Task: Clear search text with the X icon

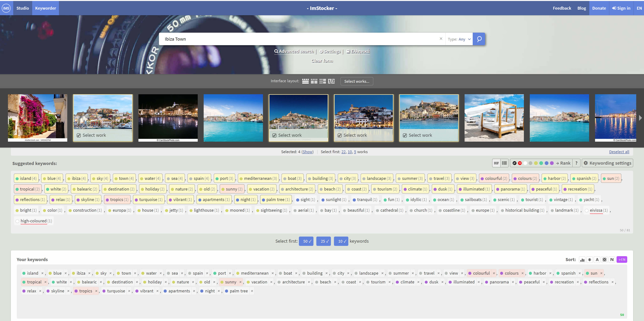Action: tap(441, 39)
